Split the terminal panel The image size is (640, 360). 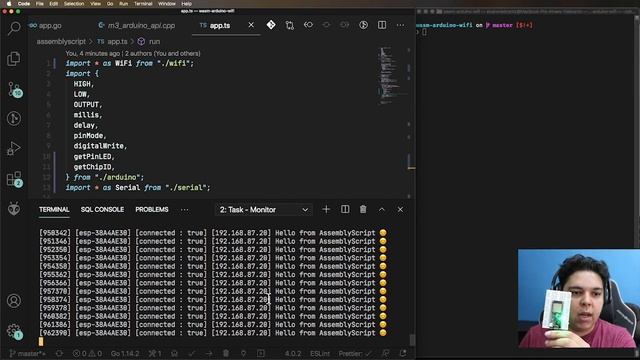pyautogui.click(x=345, y=209)
